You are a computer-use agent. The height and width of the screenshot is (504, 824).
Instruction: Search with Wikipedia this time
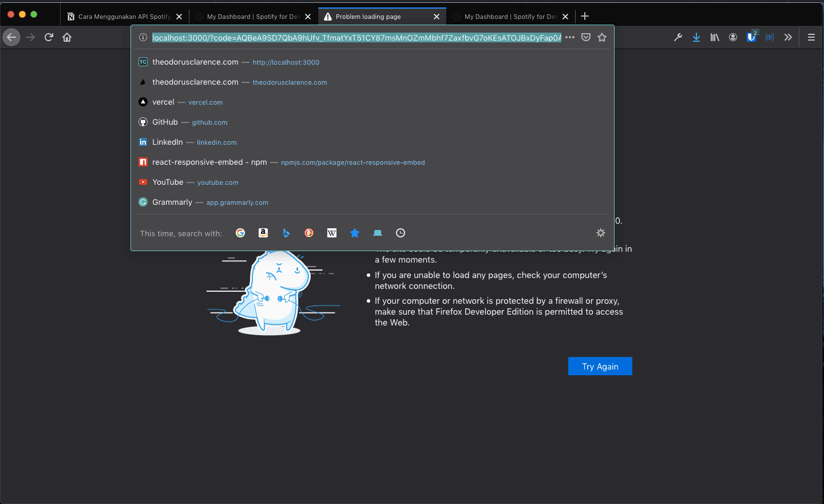[332, 233]
